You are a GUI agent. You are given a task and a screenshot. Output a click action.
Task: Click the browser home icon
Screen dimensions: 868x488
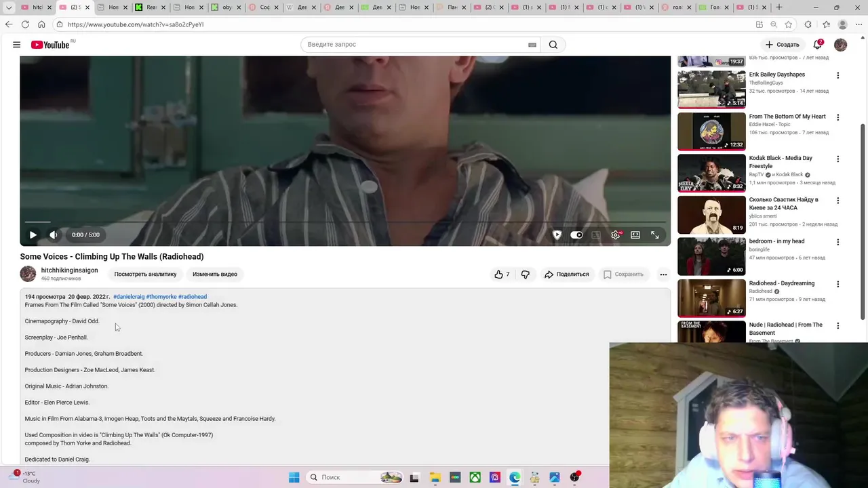point(41,24)
